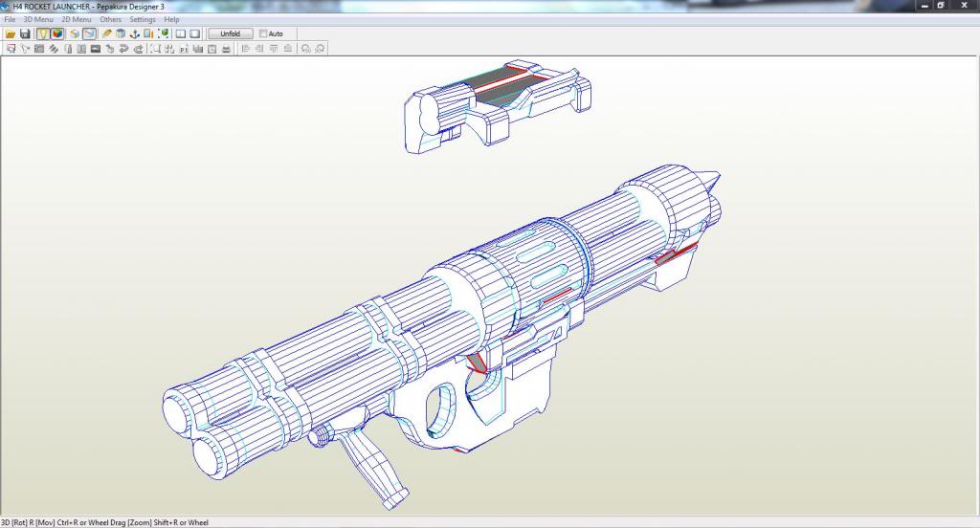980x528 pixels.
Task: Open the Others menu
Action: click(x=111, y=19)
